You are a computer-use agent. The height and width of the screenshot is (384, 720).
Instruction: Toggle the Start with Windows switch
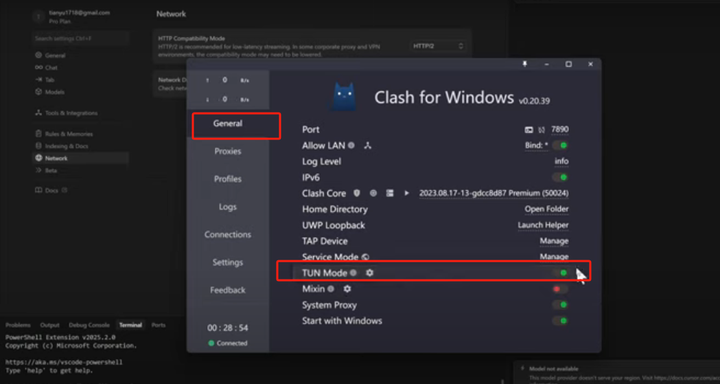[560, 321]
